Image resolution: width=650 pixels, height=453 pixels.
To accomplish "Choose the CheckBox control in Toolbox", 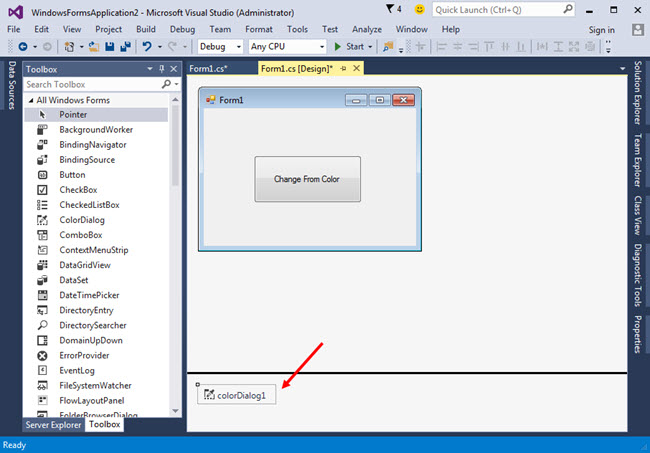I will 77,190.
